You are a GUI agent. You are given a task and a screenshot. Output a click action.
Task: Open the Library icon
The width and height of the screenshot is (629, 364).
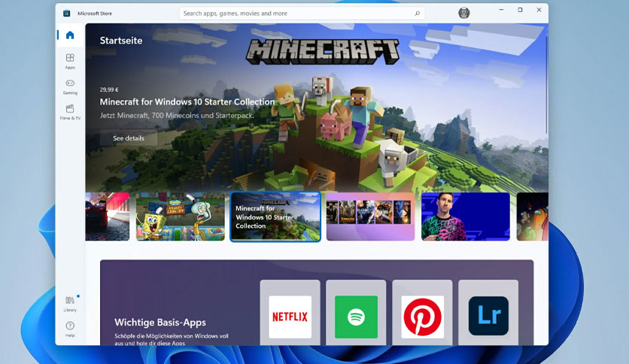pyautogui.click(x=70, y=304)
